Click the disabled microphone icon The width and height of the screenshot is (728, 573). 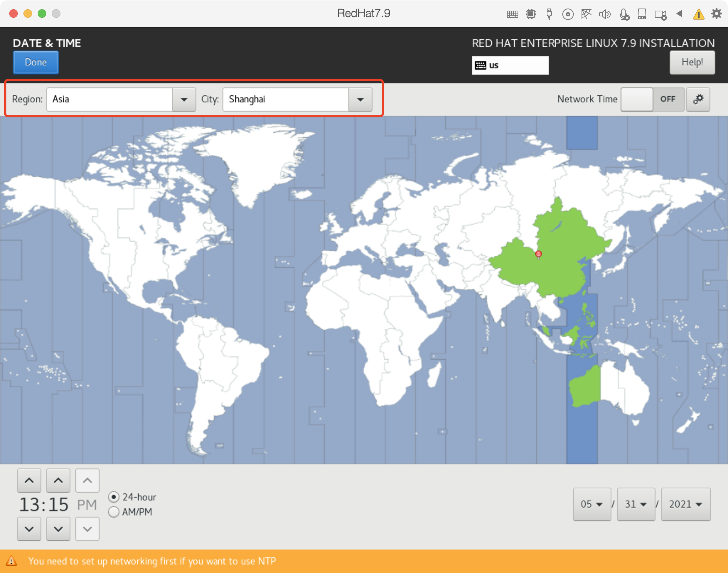(x=624, y=14)
